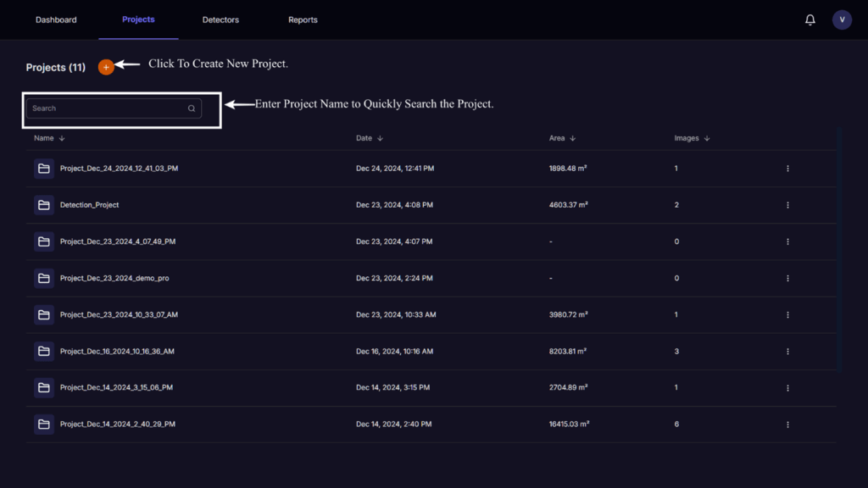868x488 pixels.
Task: Focus the project Search input field
Action: coord(106,108)
